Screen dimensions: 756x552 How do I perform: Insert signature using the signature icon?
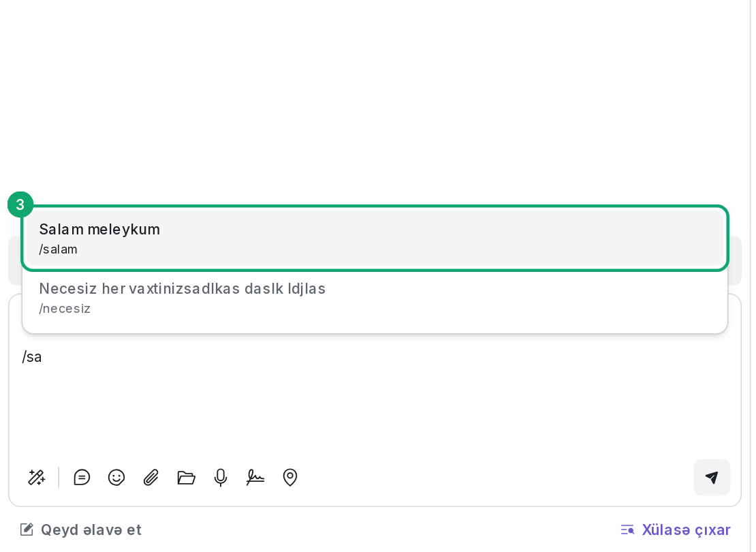pyautogui.click(x=255, y=477)
